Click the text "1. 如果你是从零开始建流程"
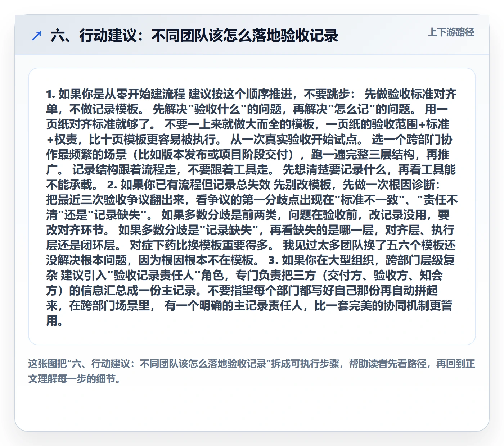The width and height of the screenshot is (504, 446). click(116, 94)
